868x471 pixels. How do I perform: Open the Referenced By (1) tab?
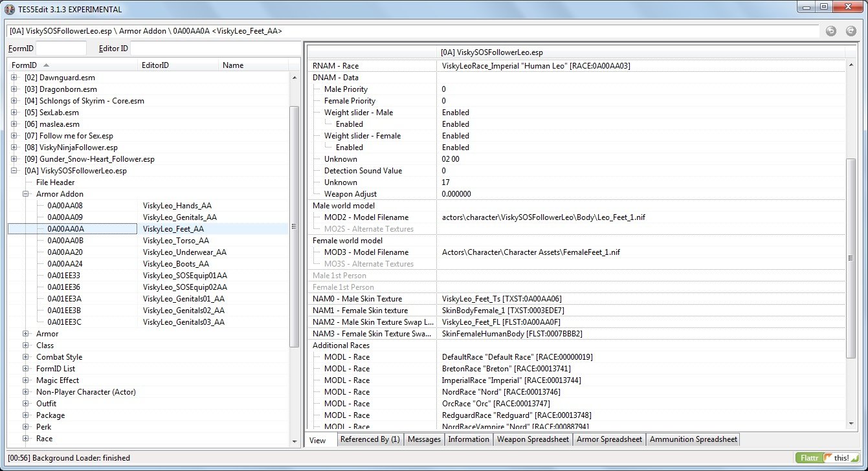coord(370,439)
